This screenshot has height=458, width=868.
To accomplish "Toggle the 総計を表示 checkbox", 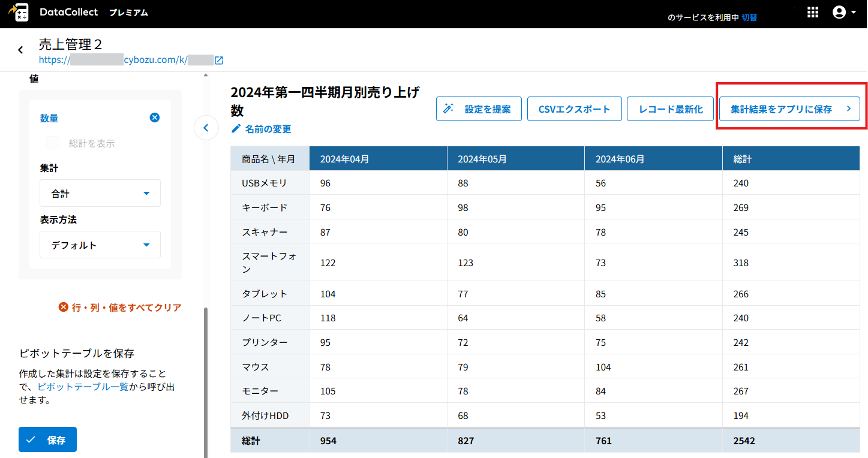I will pos(53,143).
